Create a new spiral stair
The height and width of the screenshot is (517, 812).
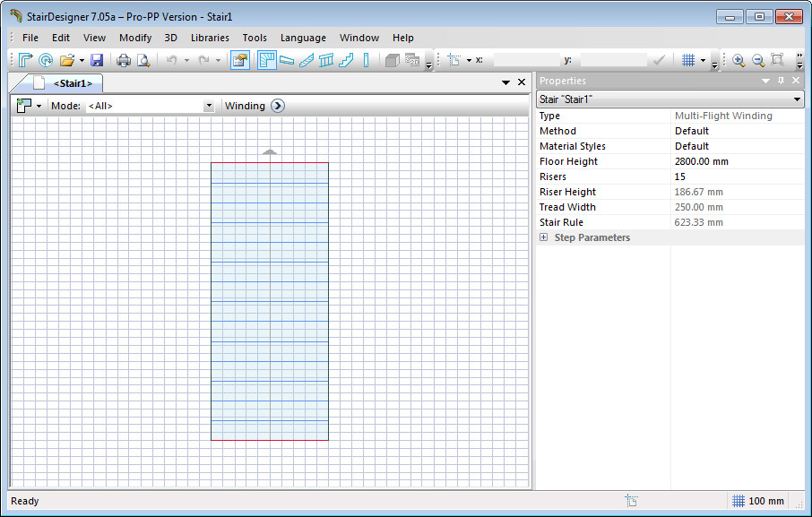pos(46,60)
